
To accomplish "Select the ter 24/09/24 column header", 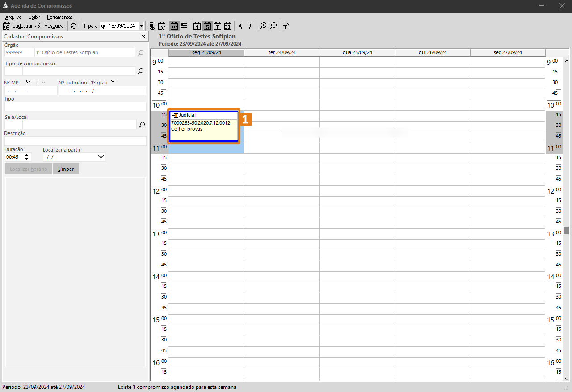I will pyautogui.click(x=282, y=52).
